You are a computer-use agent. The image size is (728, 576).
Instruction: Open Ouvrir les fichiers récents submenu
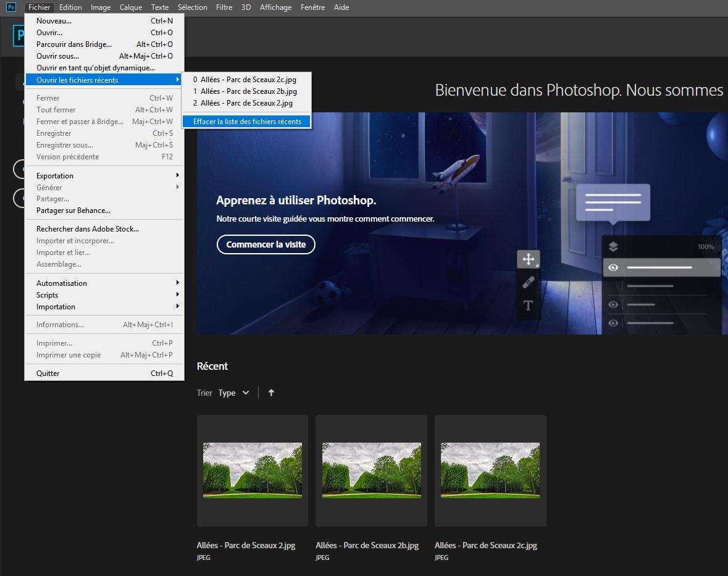(104, 80)
